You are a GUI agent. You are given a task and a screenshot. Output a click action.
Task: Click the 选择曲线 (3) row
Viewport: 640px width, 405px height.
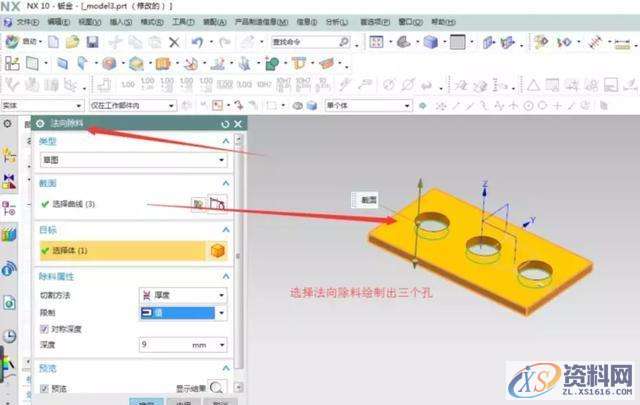click(133, 204)
